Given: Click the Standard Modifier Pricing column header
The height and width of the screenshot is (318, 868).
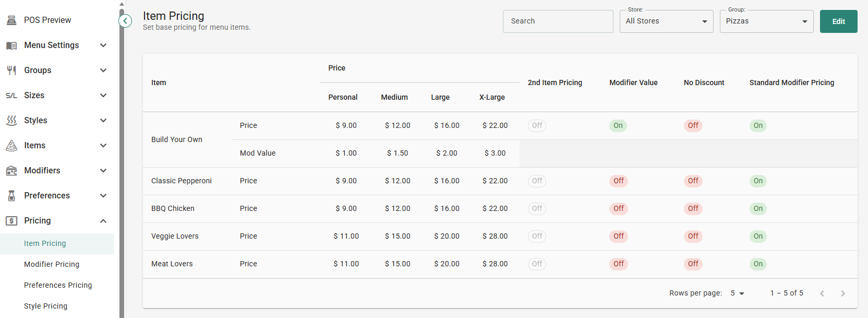Looking at the screenshot, I should 792,83.
